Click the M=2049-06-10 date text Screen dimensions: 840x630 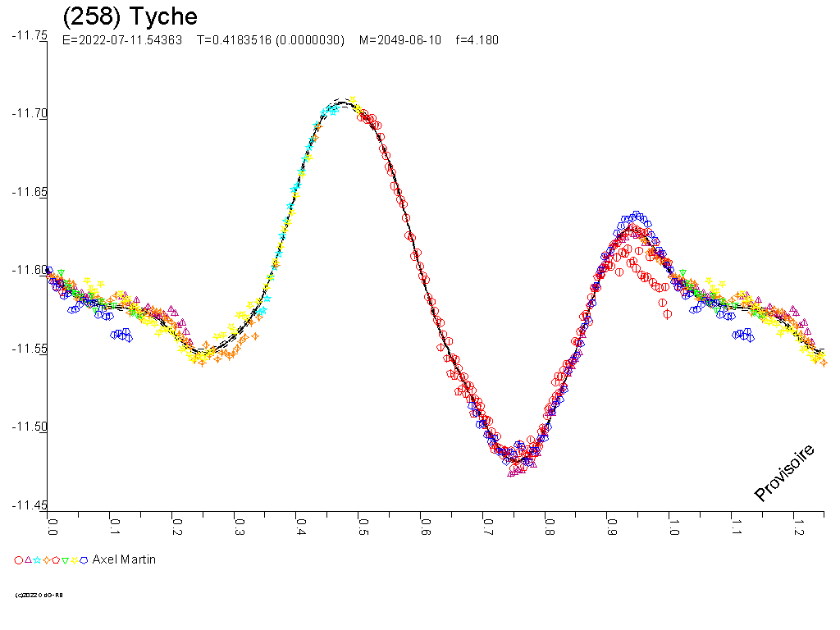tap(399, 40)
